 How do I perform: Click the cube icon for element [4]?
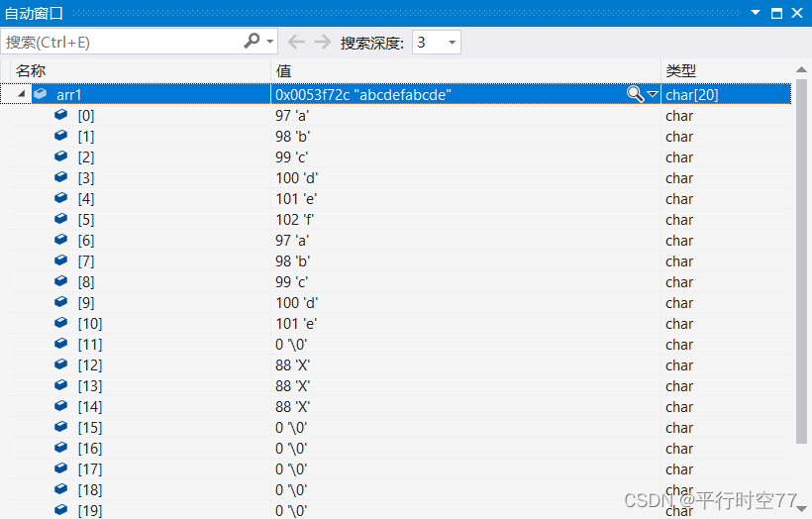61,197
